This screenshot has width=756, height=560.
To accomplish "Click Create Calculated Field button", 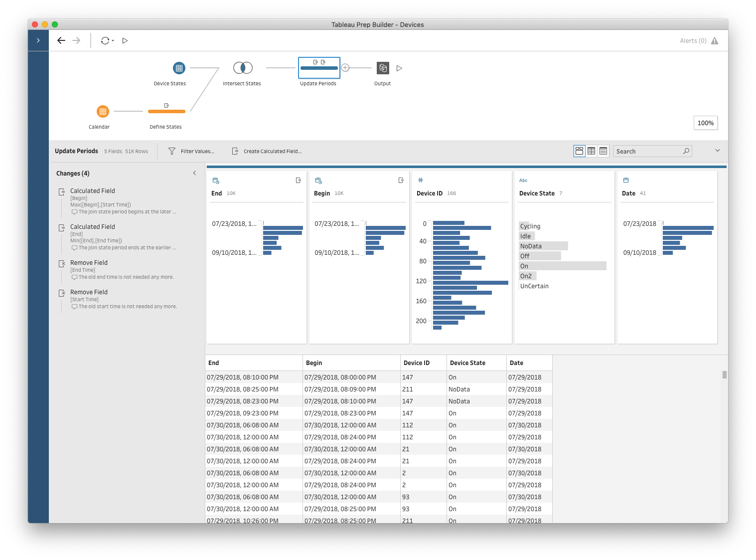I will pyautogui.click(x=267, y=151).
